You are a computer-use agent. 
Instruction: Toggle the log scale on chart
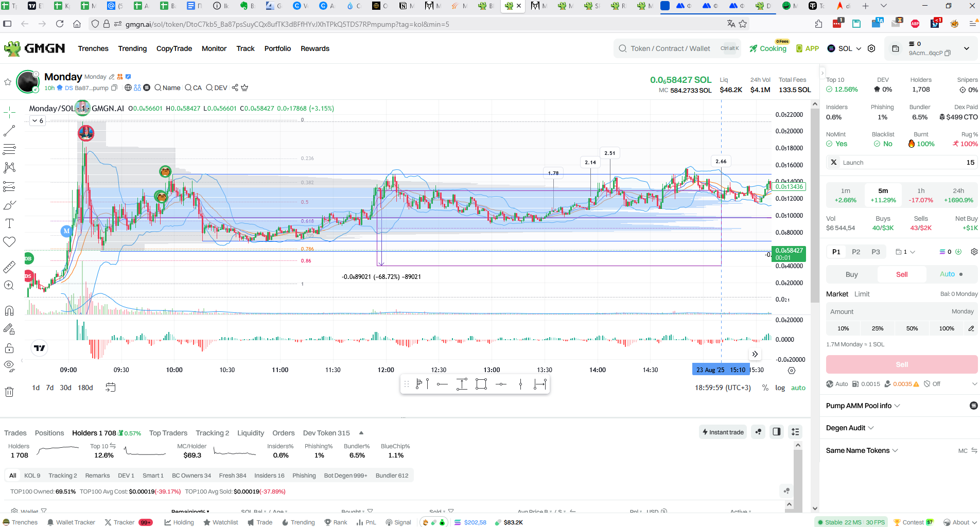pos(780,388)
